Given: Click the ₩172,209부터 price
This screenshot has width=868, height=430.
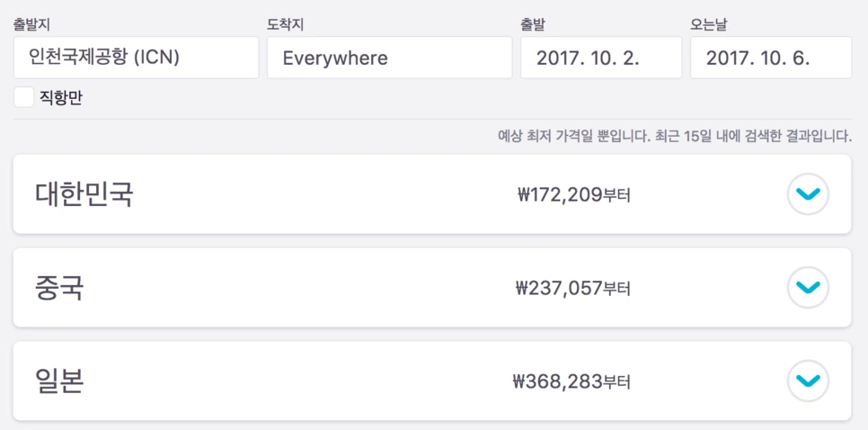Looking at the screenshot, I should (573, 194).
